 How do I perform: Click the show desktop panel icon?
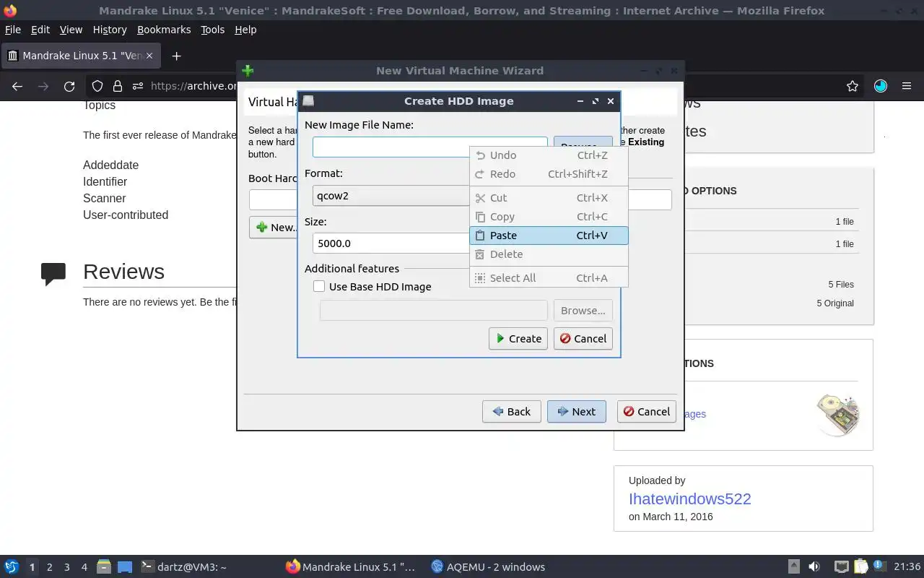(x=125, y=567)
